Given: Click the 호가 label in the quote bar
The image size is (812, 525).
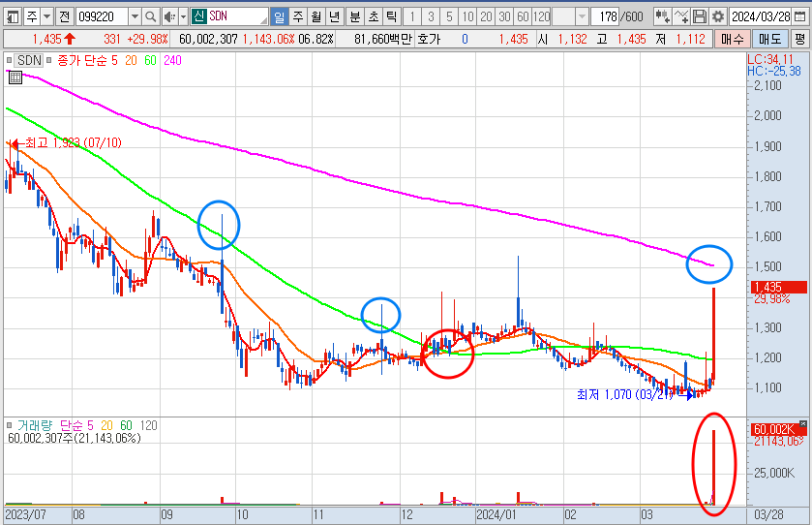Looking at the screenshot, I should pos(429,39).
